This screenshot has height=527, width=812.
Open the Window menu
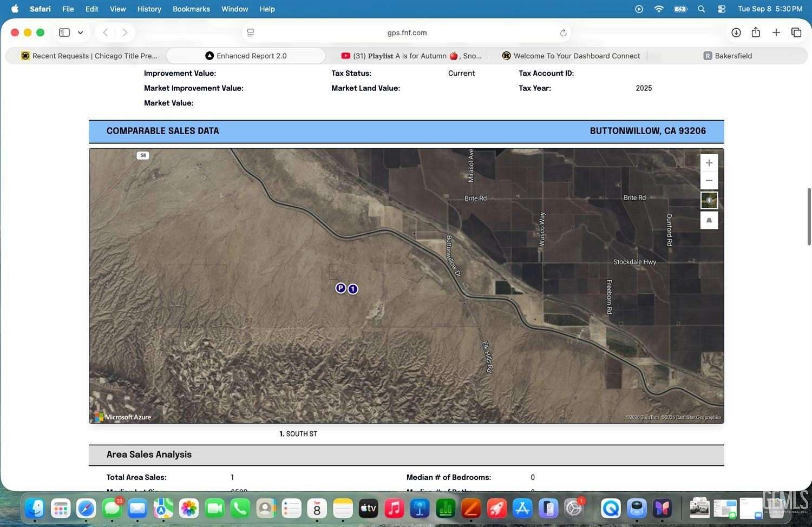[234, 9]
